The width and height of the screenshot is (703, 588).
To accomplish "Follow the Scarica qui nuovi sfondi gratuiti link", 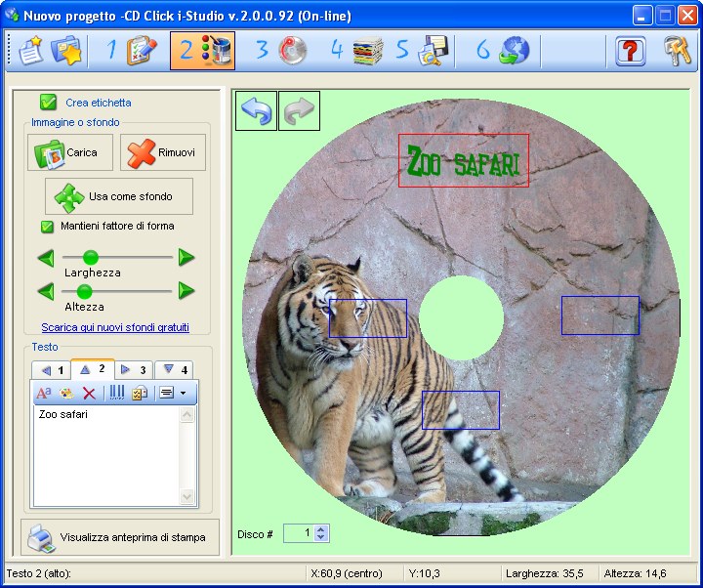I will 115,327.
